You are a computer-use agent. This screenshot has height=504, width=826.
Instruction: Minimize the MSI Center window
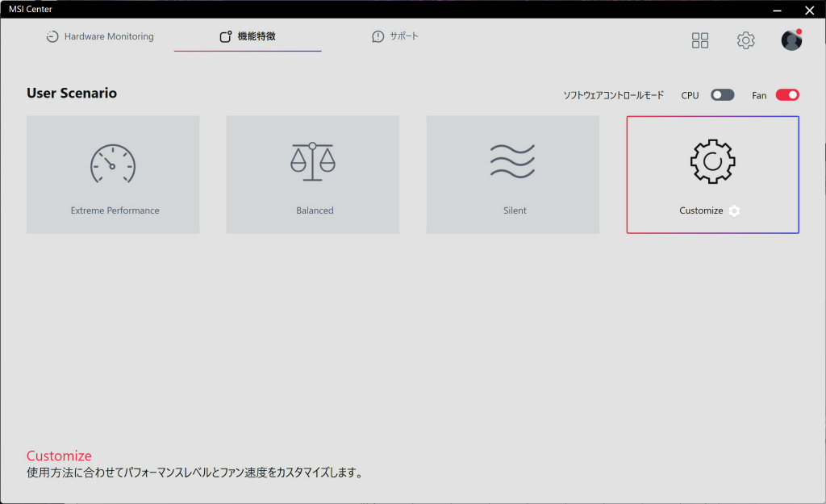click(777, 10)
